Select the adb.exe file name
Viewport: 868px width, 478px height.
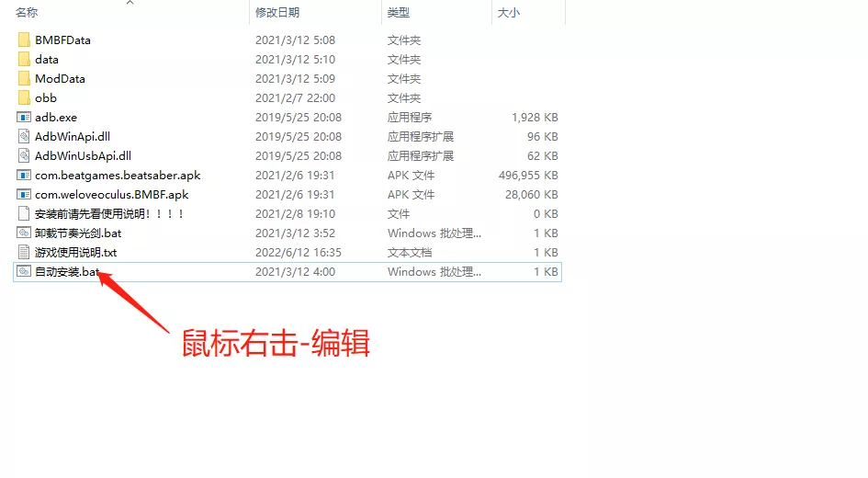click(56, 118)
